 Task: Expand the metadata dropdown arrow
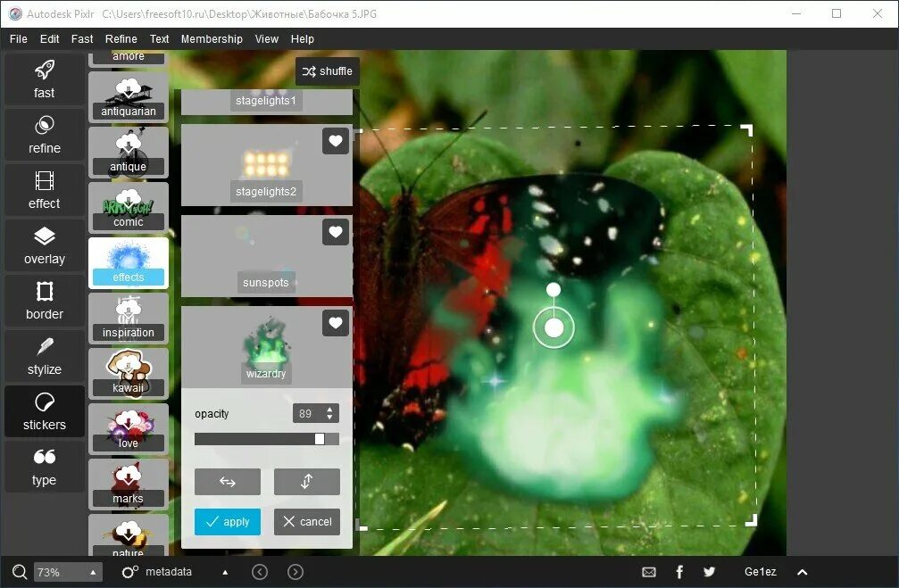point(225,572)
